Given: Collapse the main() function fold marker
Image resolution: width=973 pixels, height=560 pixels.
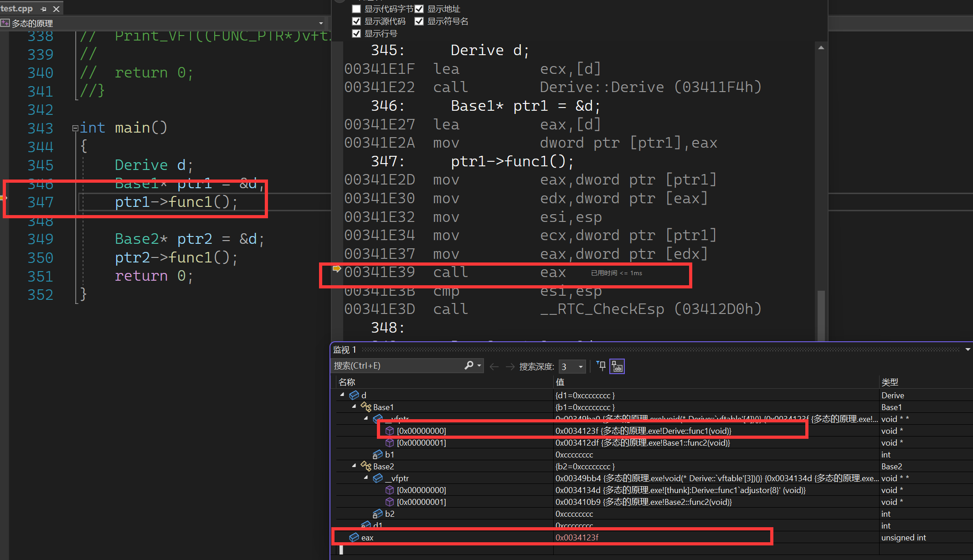Looking at the screenshot, I should (75, 128).
